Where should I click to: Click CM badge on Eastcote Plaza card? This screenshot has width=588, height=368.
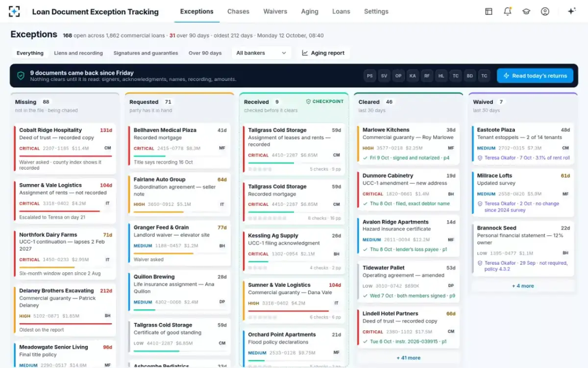click(x=565, y=148)
